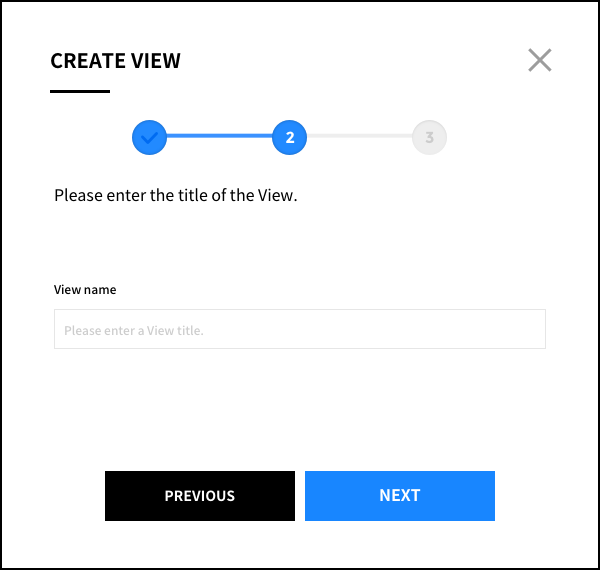This screenshot has height=570, width=600.
Task: Click the instruction text about View title
Action: tap(176, 195)
